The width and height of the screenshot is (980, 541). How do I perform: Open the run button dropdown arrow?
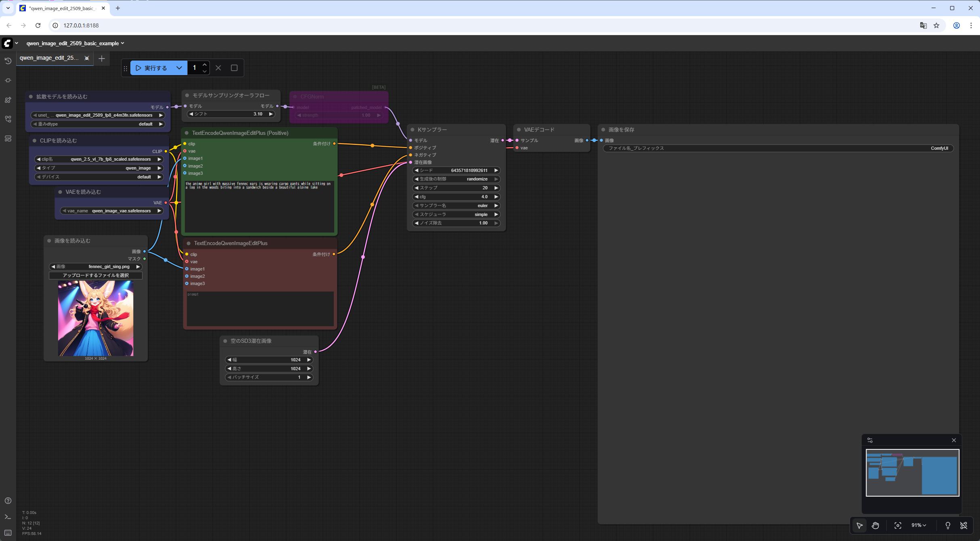coord(179,68)
